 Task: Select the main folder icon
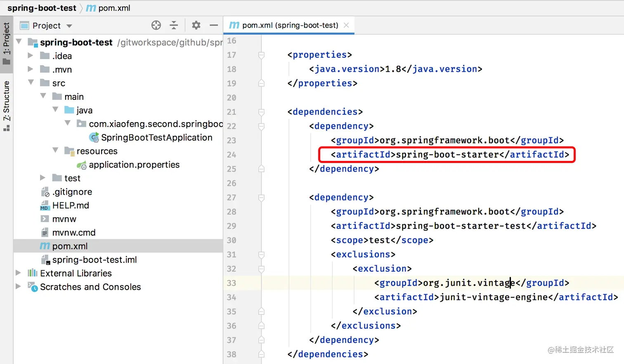point(57,96)
